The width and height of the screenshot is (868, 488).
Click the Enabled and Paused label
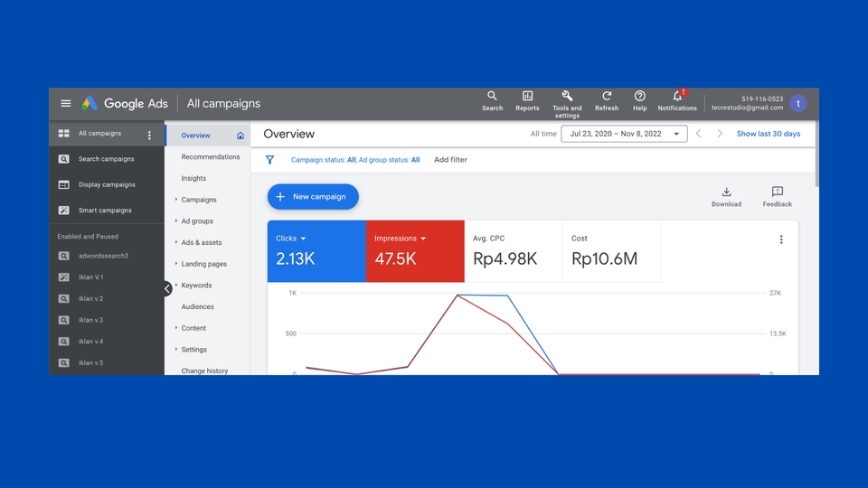pyautogui.click(x=88, y=236)
